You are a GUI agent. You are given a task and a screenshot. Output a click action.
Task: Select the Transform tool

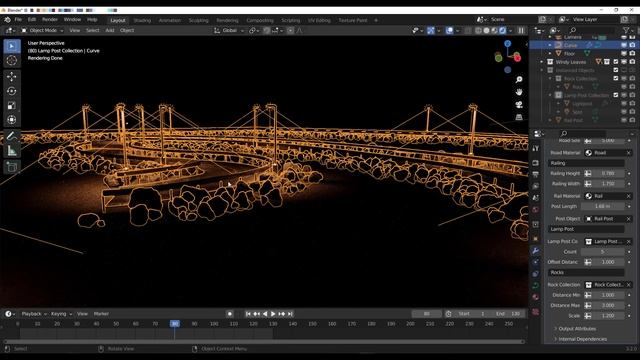click(x=12, y=120)
